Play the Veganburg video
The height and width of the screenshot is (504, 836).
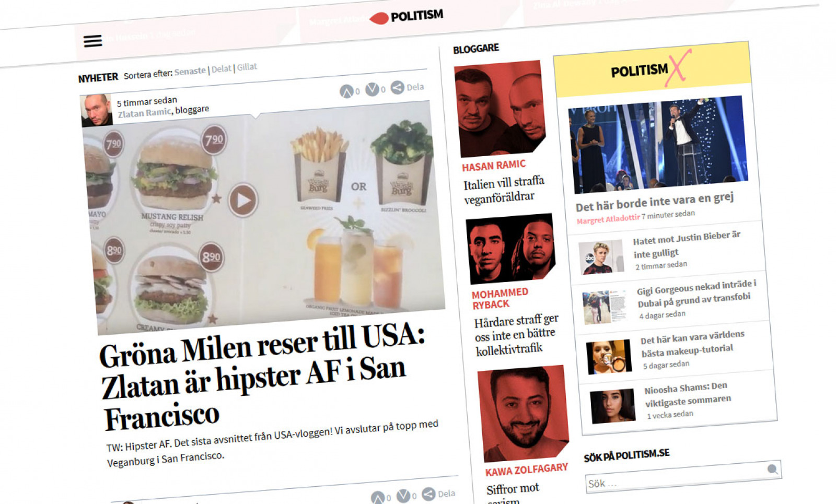click(243, 200)
